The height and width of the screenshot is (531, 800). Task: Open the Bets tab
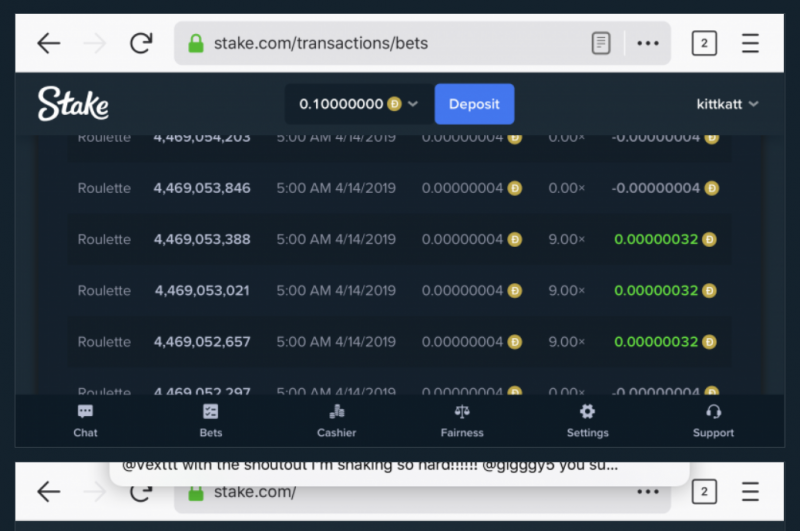[x=211, y=421]
